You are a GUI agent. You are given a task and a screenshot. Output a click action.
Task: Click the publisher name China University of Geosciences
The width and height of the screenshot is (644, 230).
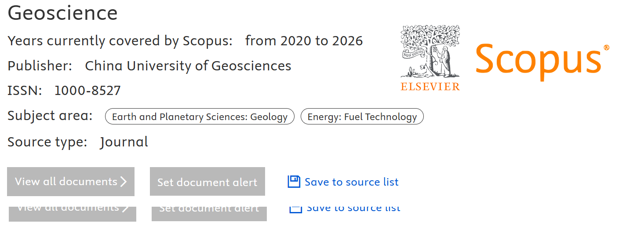[188, 66]
